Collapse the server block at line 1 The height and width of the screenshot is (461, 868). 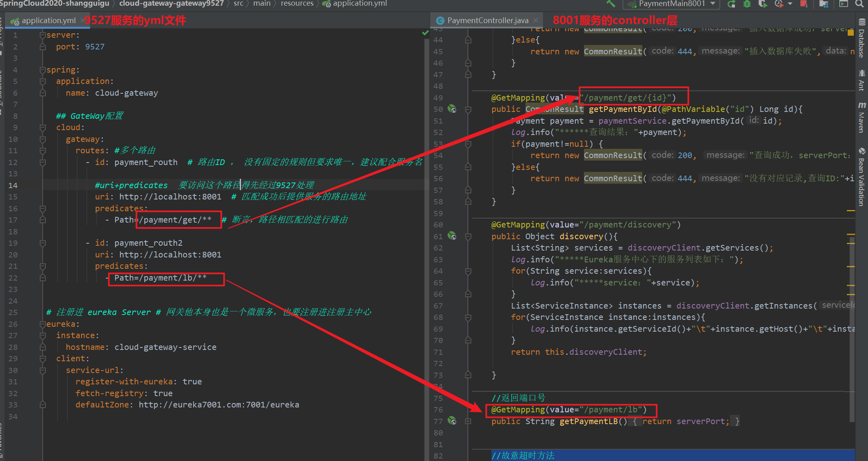(x=43, y=35)
